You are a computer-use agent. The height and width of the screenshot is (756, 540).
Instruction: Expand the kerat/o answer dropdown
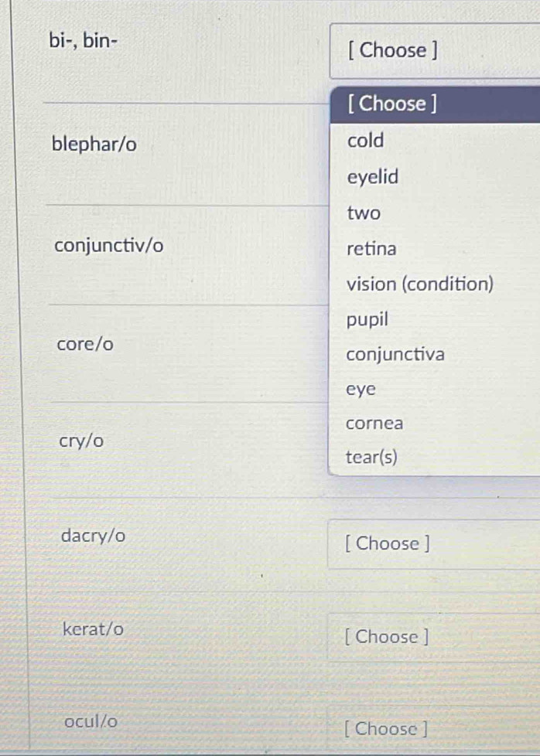click(x=433, y=637)
